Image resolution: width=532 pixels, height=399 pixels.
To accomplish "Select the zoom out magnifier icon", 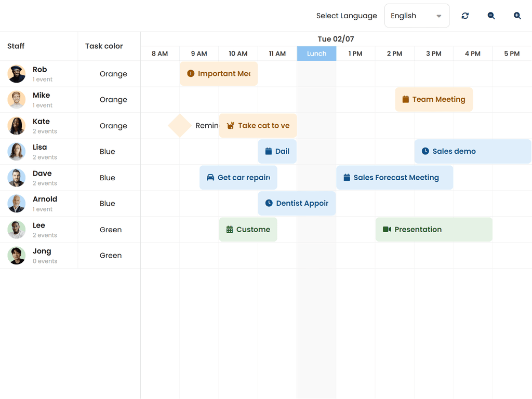I will coord(490,16).
